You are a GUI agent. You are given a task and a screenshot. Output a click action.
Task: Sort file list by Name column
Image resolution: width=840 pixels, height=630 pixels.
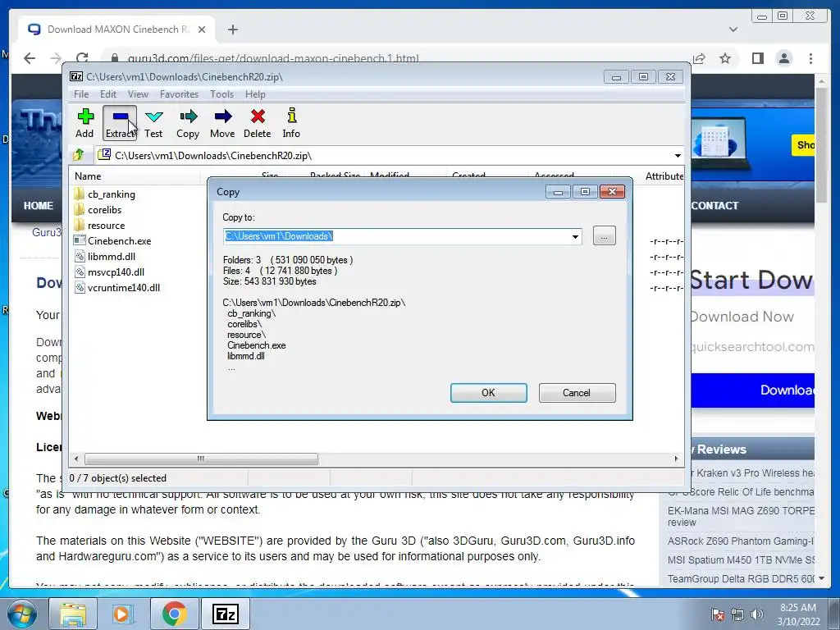(135, 176)
